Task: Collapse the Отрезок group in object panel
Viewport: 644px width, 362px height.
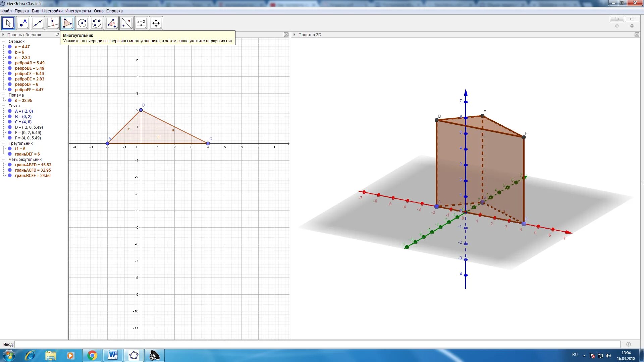Action: (3, 42)
